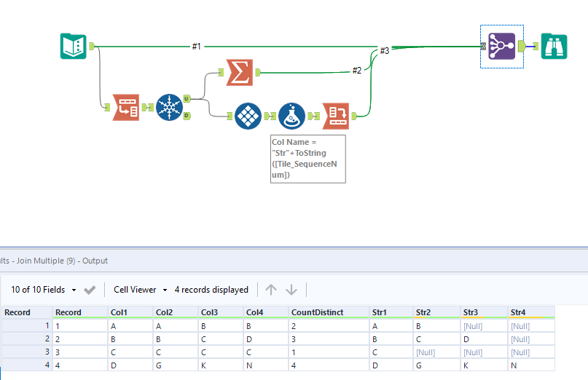The height and width of the screenshot is (380, 588).
Task: Click the next record down arrow
Action: (291, 290)
